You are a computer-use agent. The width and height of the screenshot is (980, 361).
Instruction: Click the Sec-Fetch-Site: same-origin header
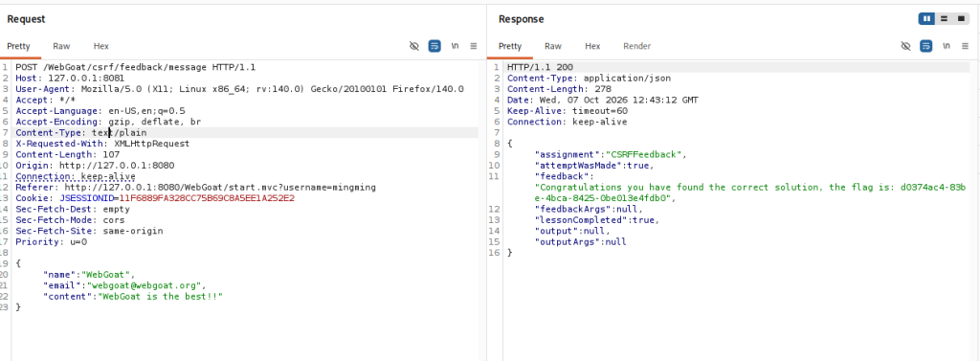point(89,231)
